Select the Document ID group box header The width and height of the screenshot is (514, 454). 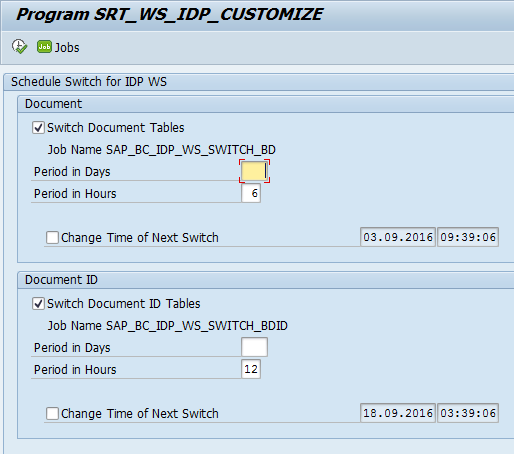pyautogui.click(x=61, y=280)
